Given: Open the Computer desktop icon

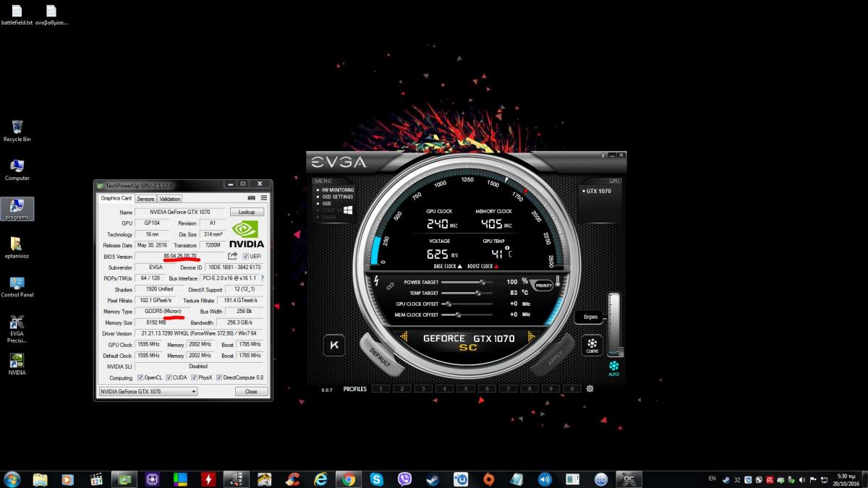Looking at the screenshot, I should click(17, 170).
